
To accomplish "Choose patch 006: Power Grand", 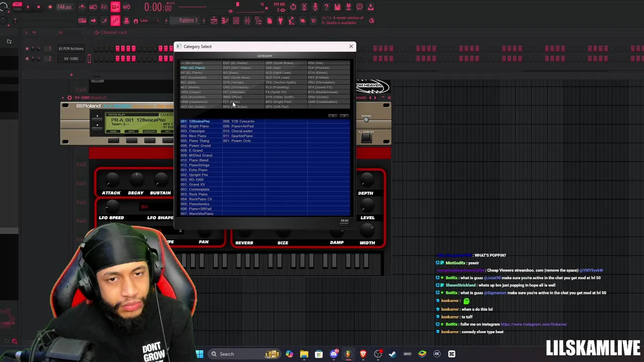I will [201, 146].
